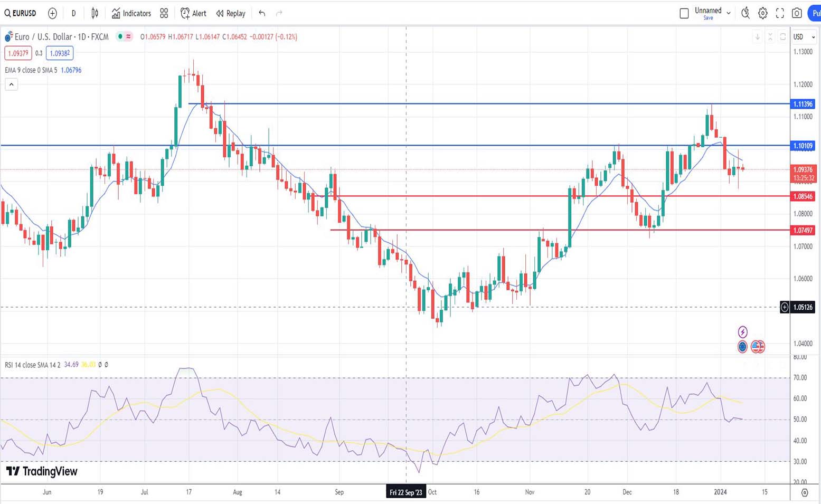
Task: Open the EURUSD symbol search
Action: (x=21, y=13)
